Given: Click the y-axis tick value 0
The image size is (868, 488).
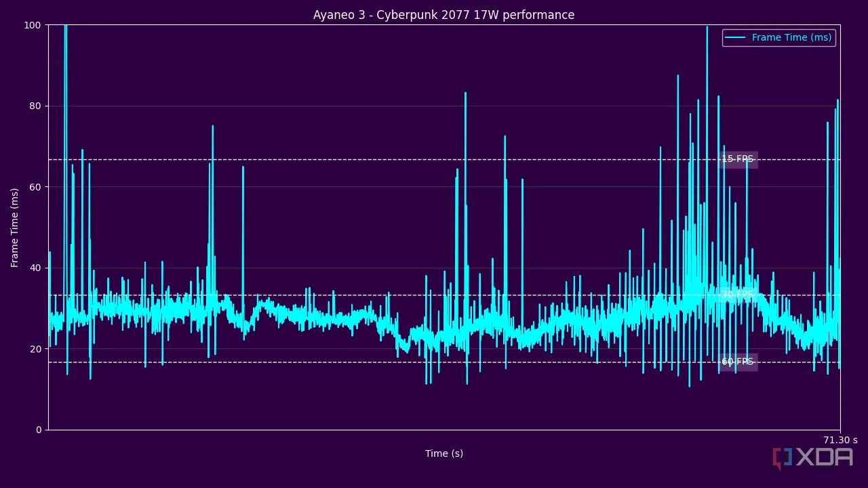Looking at the screenshot, I should click(x=39, y=430).
